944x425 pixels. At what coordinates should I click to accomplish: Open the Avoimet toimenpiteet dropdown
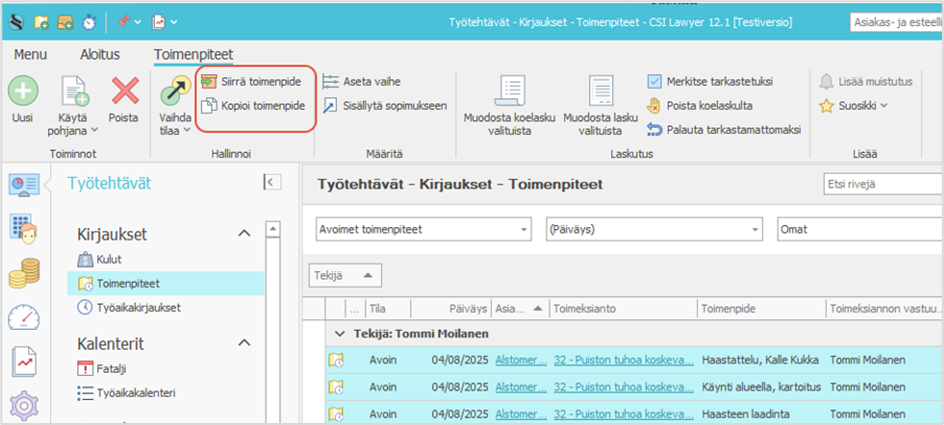pyautogui.click(x=422, y=230)
